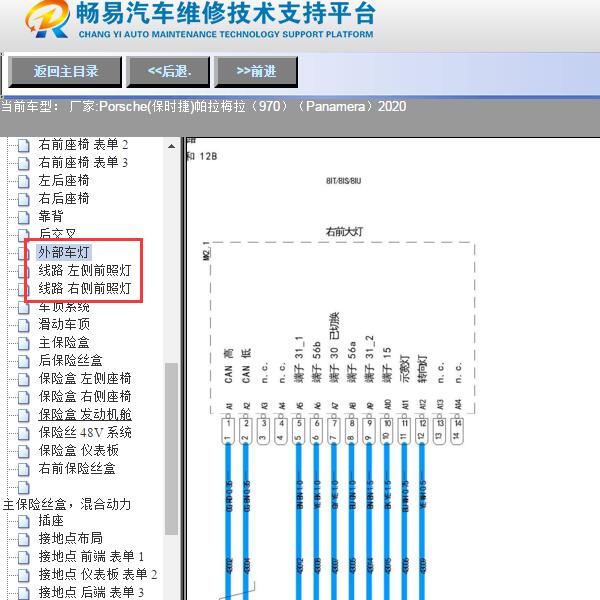Open the 主保险盒 entry
The width and height of the screenshot is (600, 600).
click(64, 342)
